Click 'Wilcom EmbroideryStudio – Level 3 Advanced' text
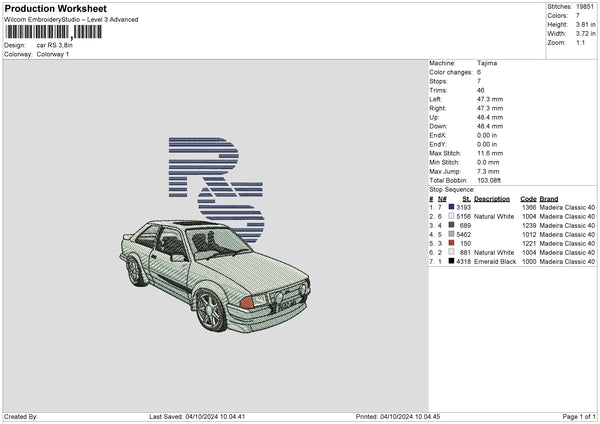Image resolution: width=600 pixels, height=424 pixels. point(71,20)
